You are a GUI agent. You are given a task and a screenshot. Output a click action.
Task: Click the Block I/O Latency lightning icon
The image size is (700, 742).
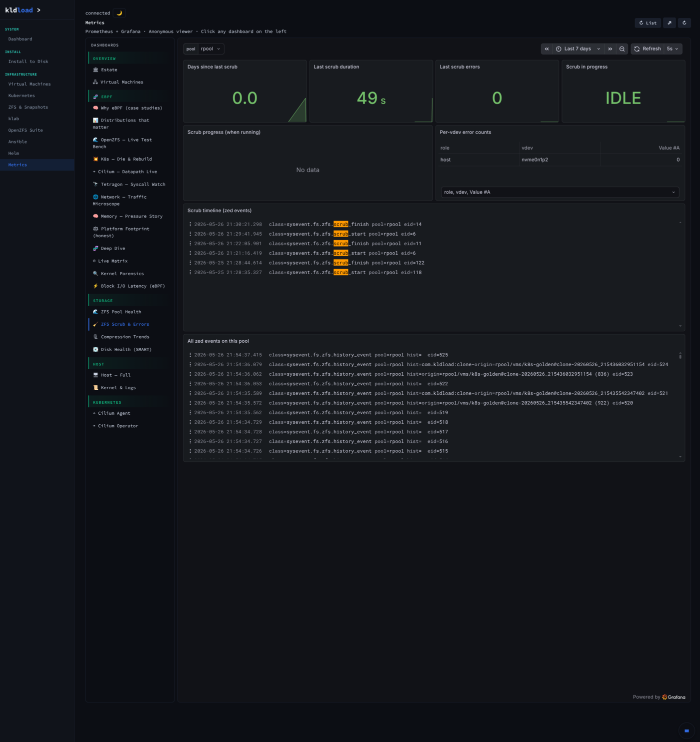point(95,286)
